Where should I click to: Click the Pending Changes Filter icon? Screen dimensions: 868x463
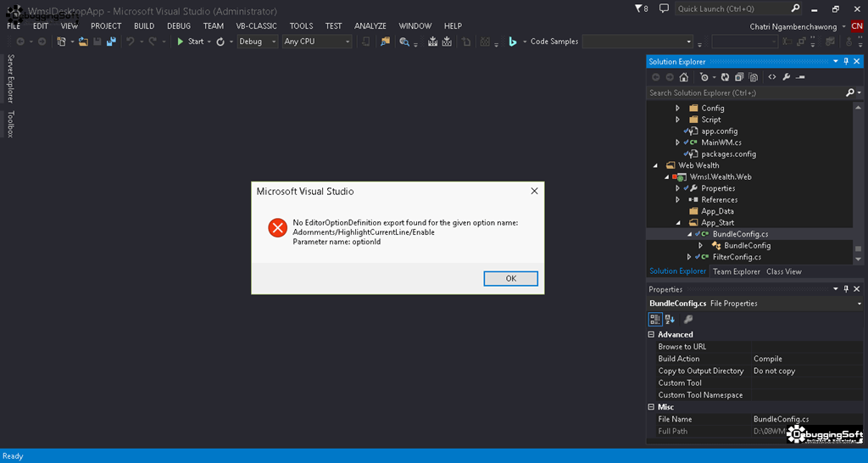click(x=704, y=77)
